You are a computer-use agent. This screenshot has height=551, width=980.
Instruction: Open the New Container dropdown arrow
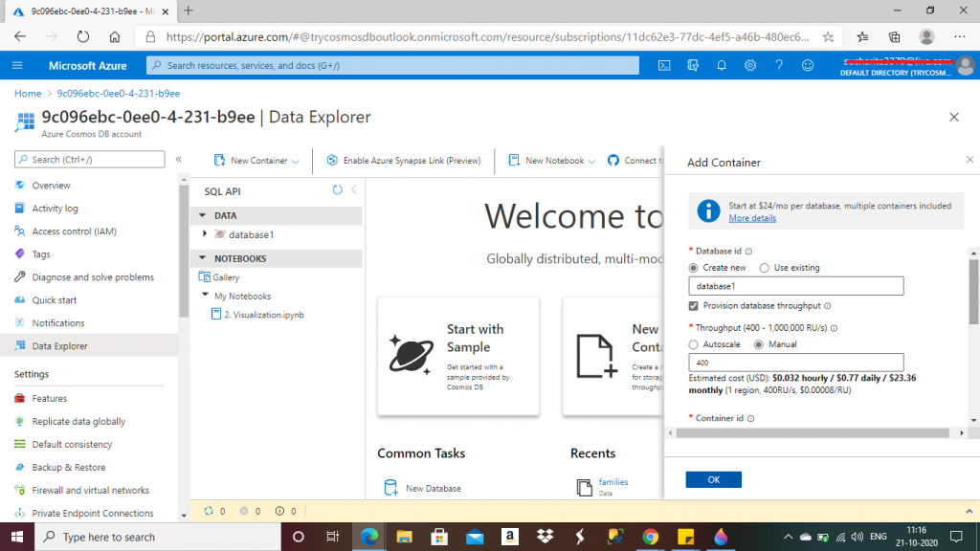click(x=296, y=161)
